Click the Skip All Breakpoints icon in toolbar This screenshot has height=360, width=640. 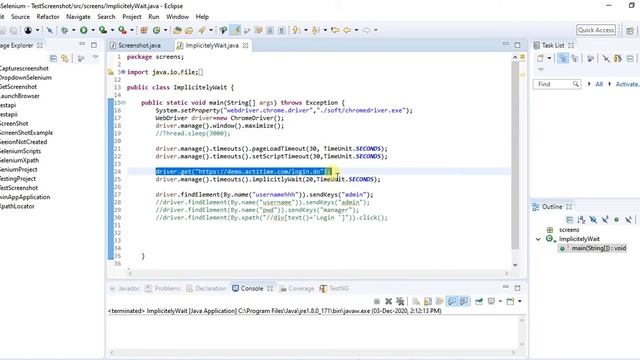coord(49,30)
